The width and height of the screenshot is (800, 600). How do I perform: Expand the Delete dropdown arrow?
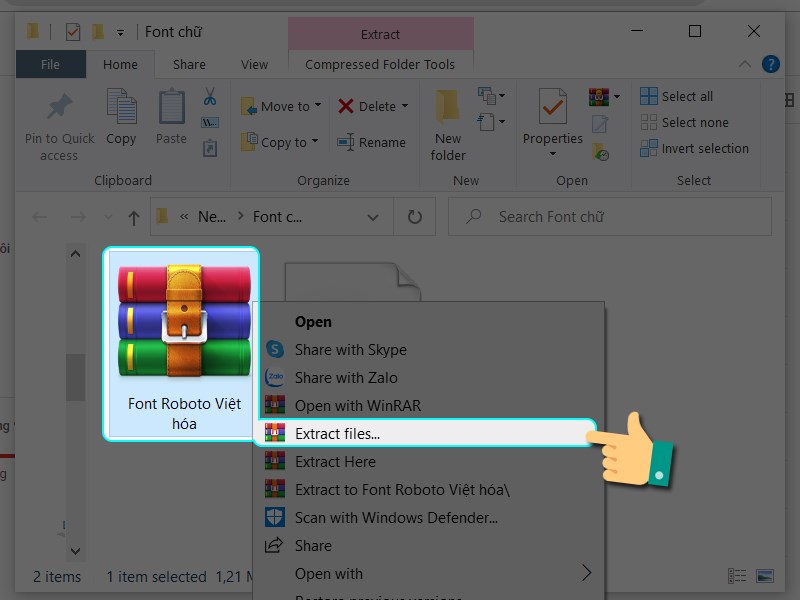(405, 106)
